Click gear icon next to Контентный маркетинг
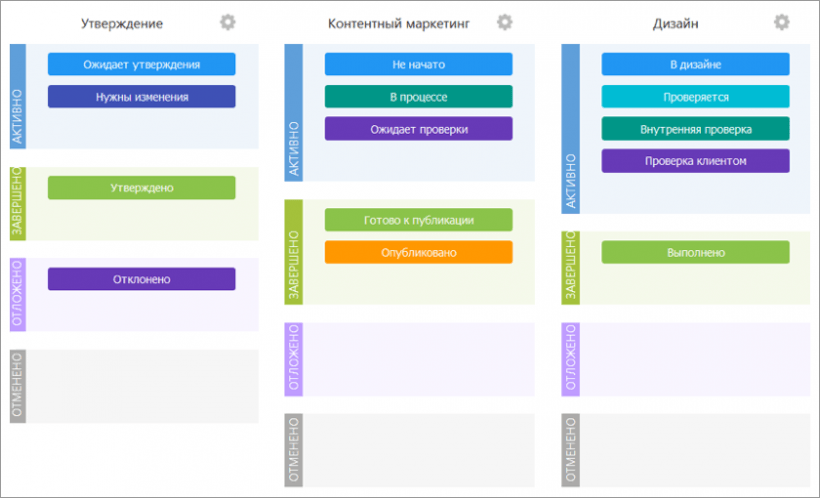This screenshot has height=498, width=820. click(x=505, y=22)
